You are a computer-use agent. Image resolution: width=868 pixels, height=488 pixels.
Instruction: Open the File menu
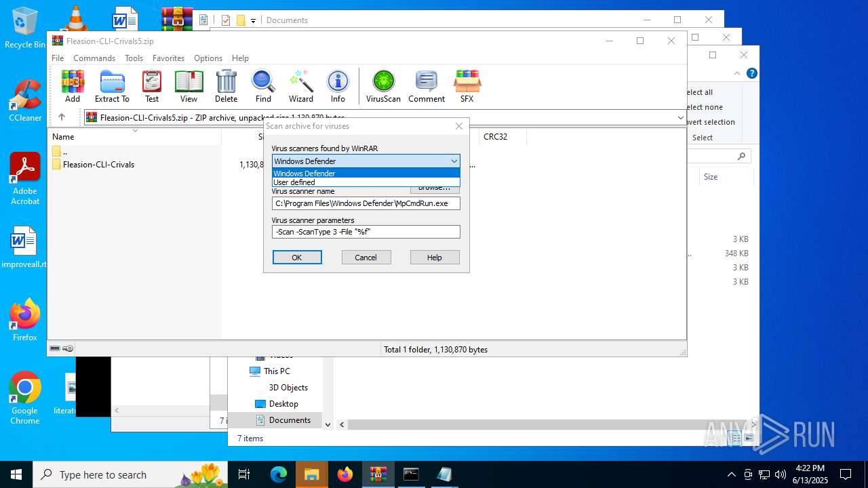58,58
